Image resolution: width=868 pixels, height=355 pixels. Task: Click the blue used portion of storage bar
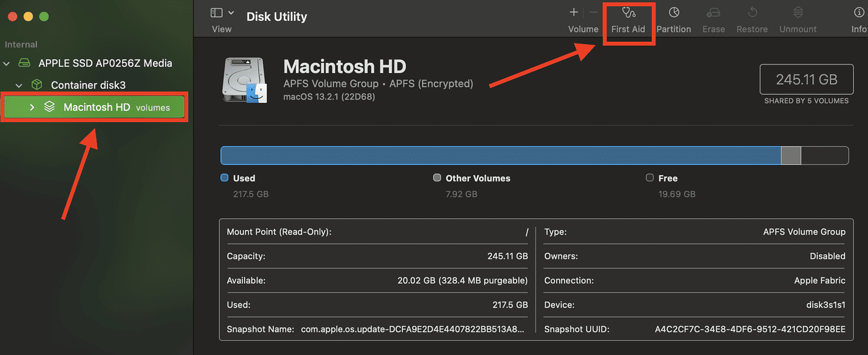point(501,155)
